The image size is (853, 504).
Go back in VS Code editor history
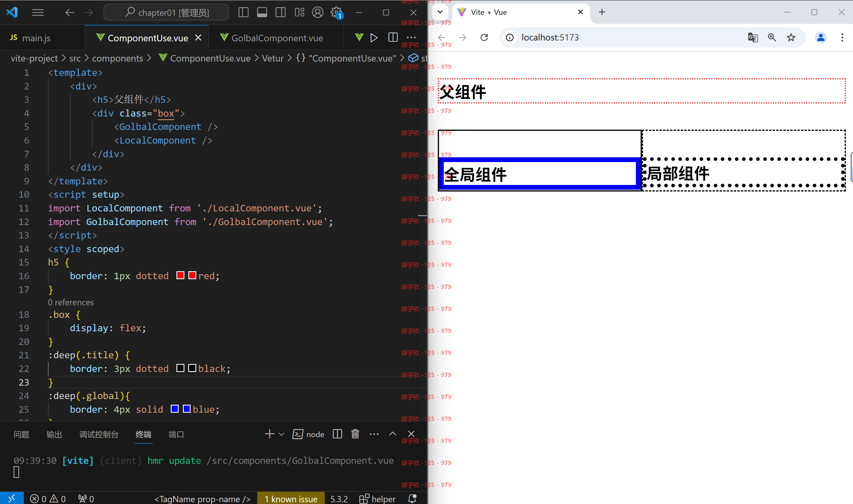point(70,12)
